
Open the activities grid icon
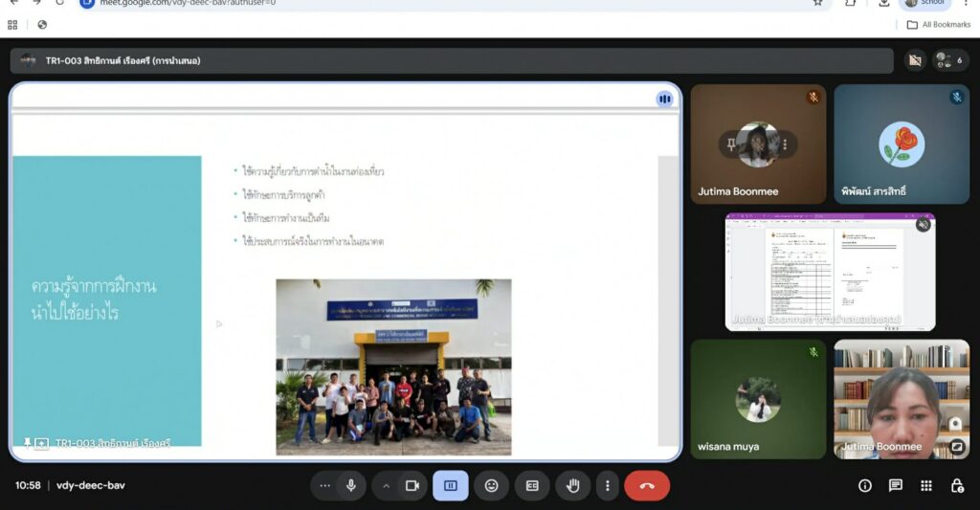[926, 485]
